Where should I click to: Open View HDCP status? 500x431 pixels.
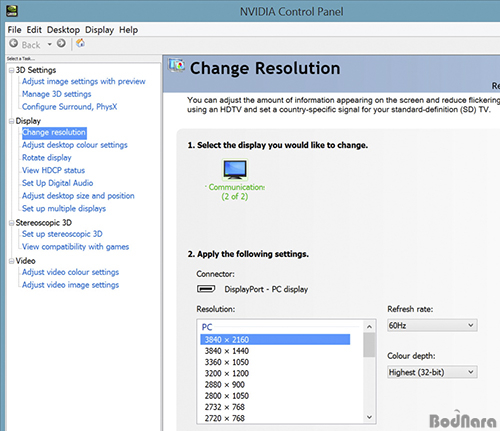pos(53,170)
